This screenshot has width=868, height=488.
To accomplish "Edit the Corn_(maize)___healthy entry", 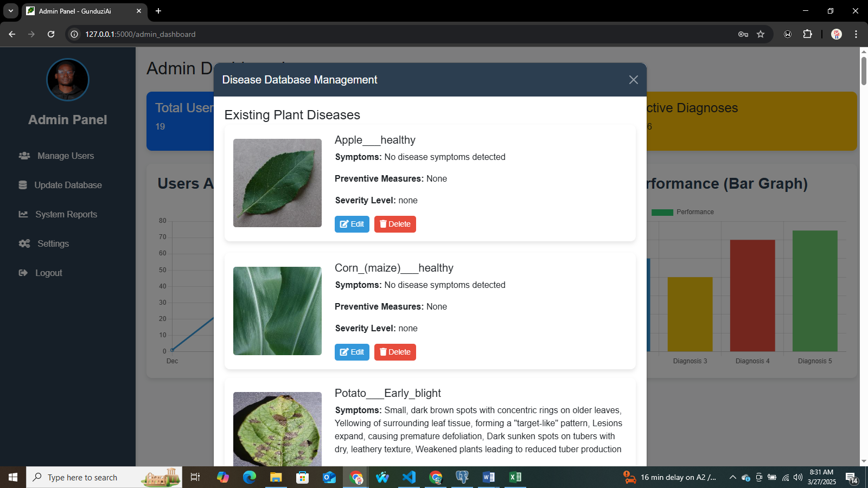I will point(352,352).
